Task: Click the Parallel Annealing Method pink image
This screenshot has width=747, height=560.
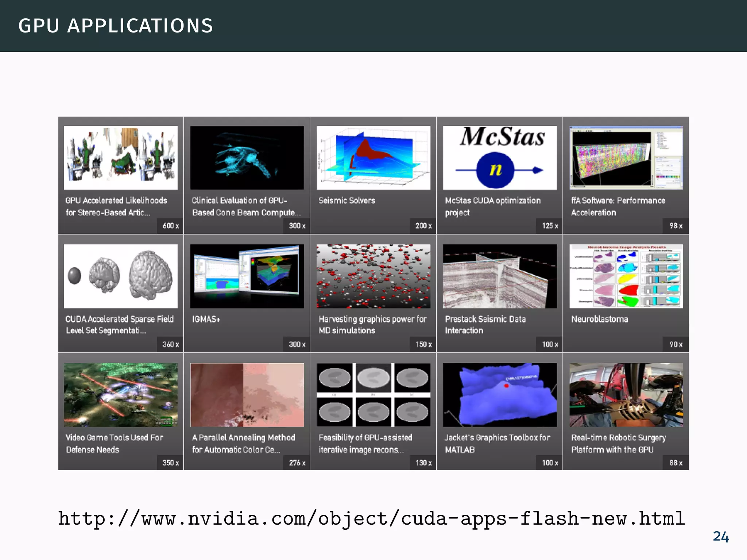Action: 247,395
